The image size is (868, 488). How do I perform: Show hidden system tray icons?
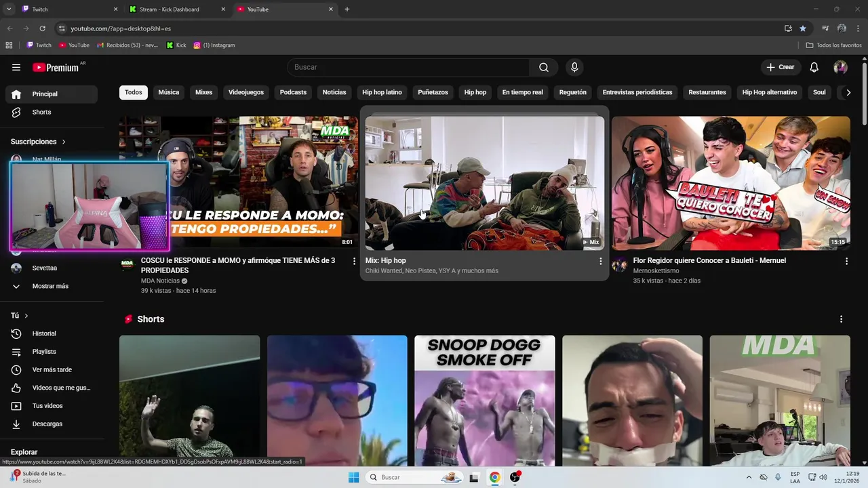[x=749, y=477]
